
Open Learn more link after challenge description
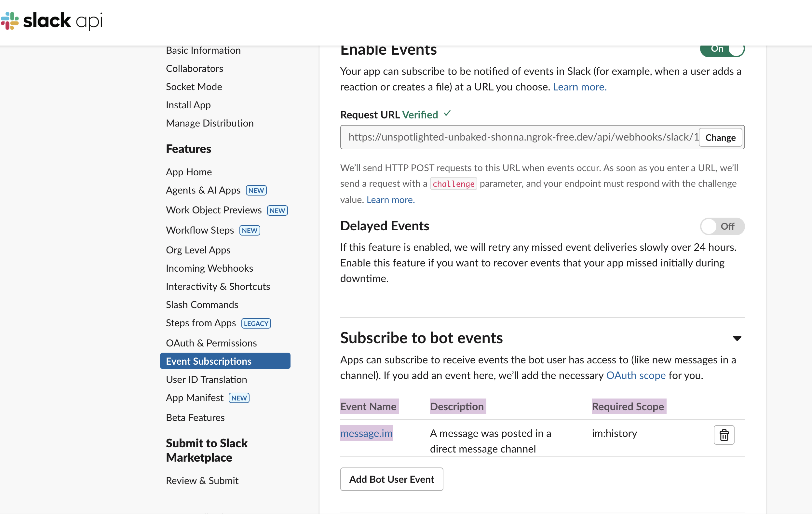coord(390,200)
